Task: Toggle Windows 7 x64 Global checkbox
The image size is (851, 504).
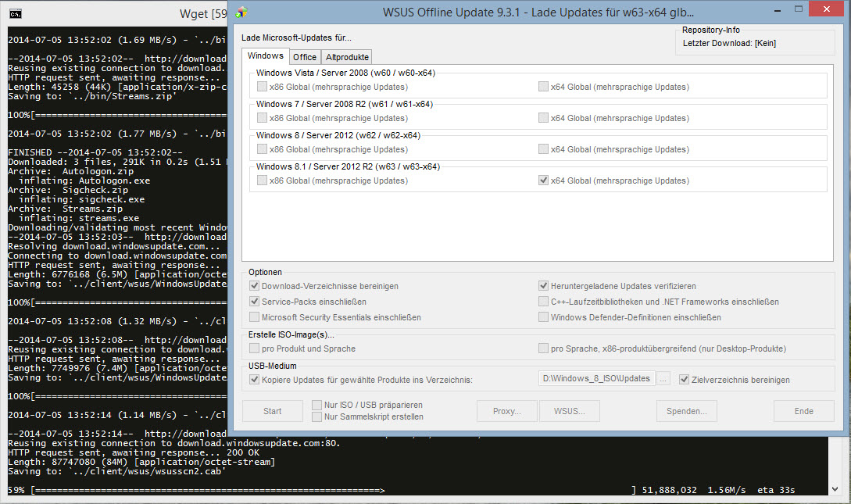Action: click(x=543, y=118)
